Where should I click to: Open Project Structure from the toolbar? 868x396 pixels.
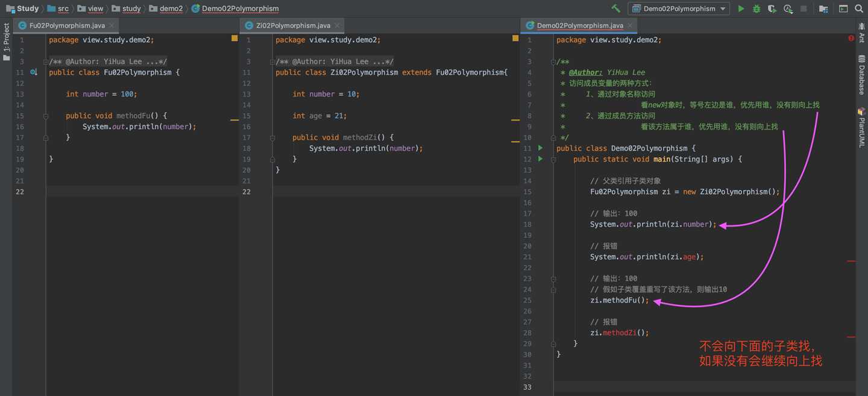coord(823,8)
